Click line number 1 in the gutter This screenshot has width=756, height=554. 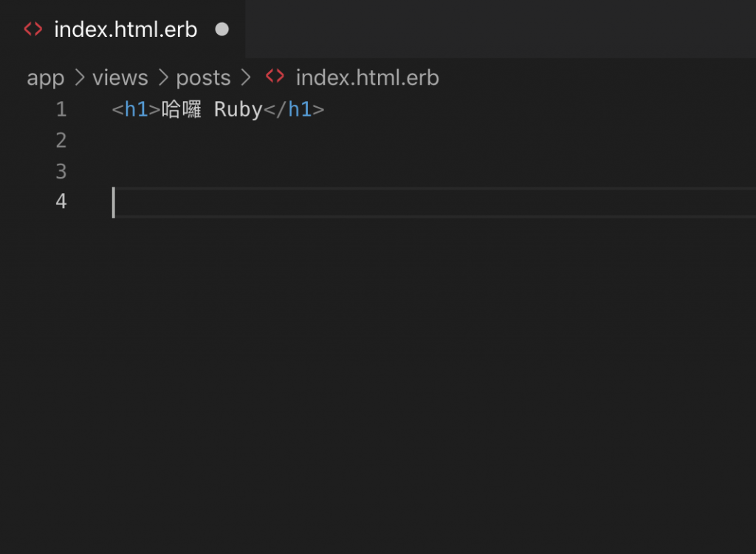coord(61,109)
